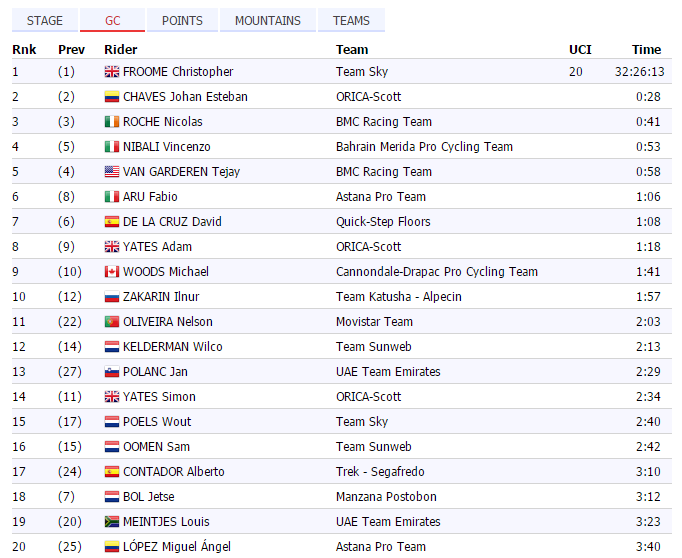Click the Slovenian flag beside Polanc Jan
Image resolution: width=682 pixels, height=558 pixels.
112,372
